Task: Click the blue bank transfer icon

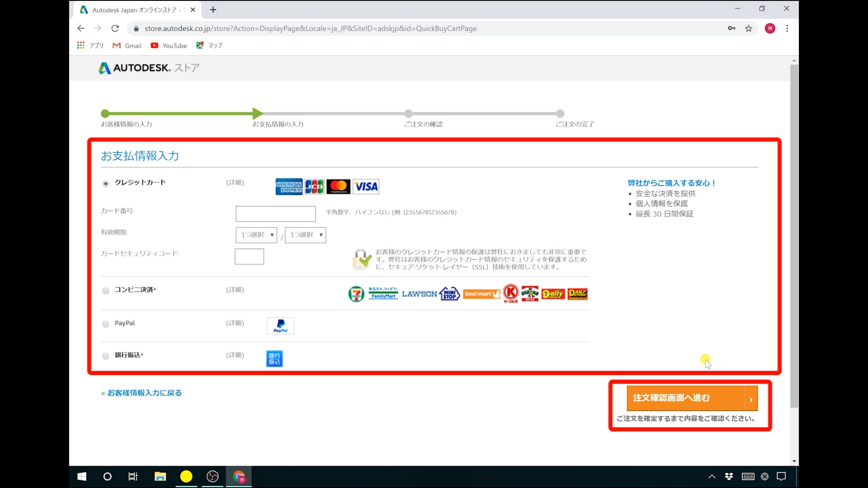Action: point(274,358)
